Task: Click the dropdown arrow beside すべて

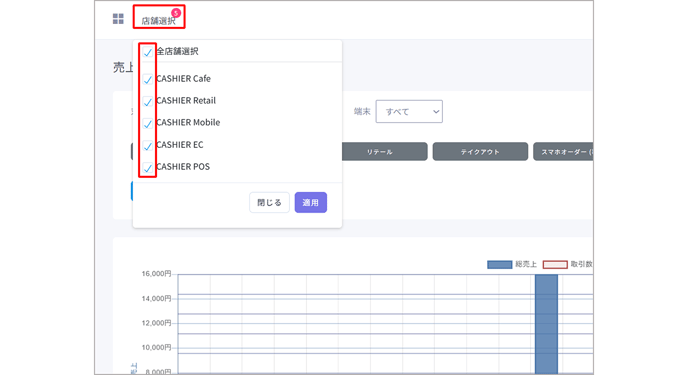Action: click(436, 112)
